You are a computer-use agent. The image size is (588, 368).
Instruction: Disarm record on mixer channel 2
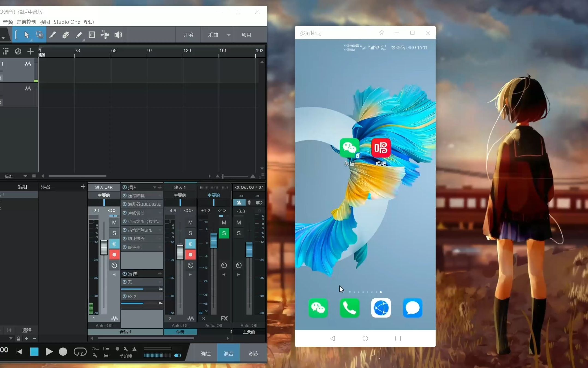(190, 255)
